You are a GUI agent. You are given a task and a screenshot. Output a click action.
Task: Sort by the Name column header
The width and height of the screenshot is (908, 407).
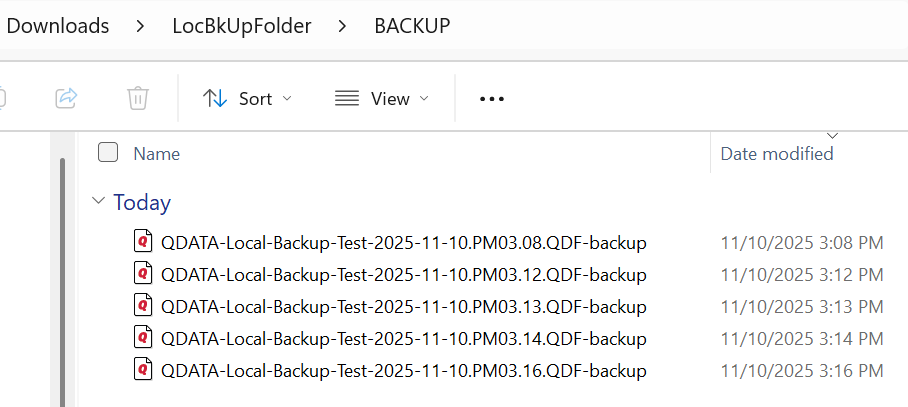pos(157,154)
